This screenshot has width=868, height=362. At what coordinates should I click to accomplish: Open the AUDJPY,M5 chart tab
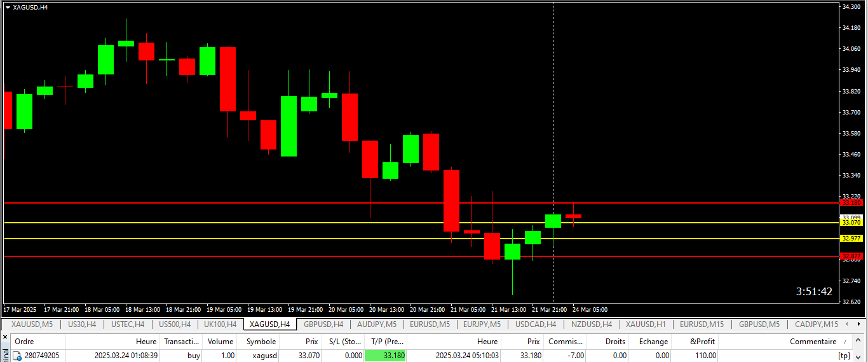tap(377, 324)
